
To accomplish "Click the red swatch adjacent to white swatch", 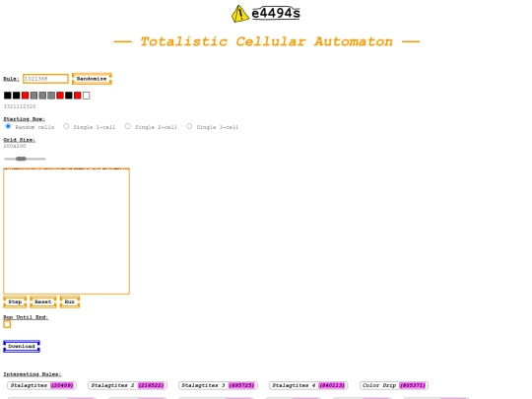I will click(x=78, y=96).
